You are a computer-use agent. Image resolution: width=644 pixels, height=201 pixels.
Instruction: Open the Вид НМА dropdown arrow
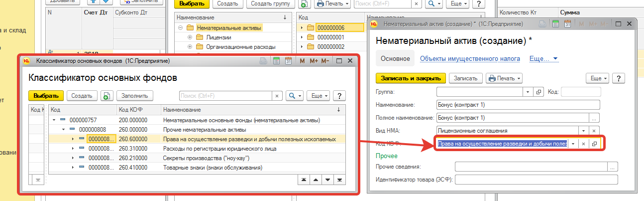[584, 131]
